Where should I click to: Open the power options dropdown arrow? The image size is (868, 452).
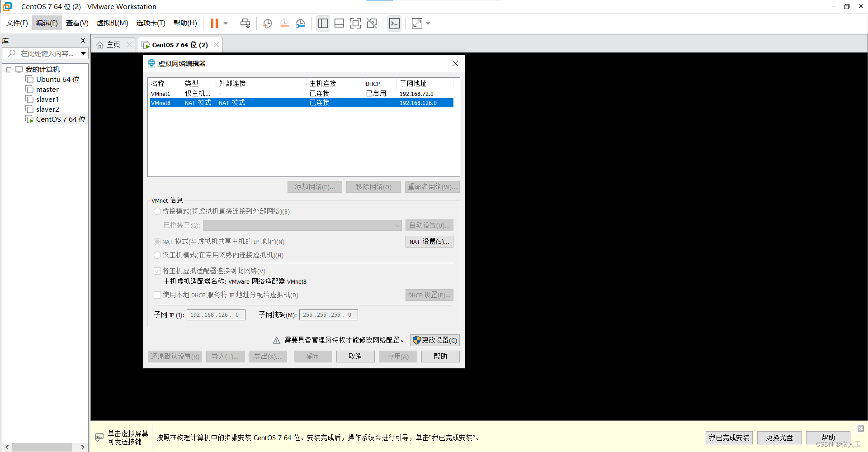pos(226,24)
